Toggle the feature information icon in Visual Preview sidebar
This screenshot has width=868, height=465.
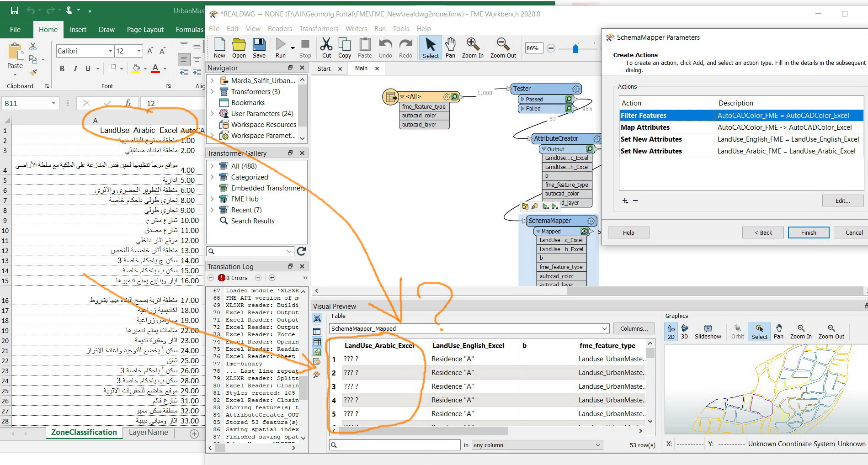tap(317, 362)
